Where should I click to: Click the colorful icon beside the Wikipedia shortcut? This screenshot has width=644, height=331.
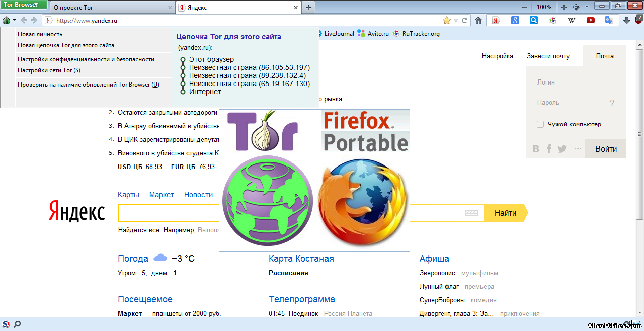[552, 20]
